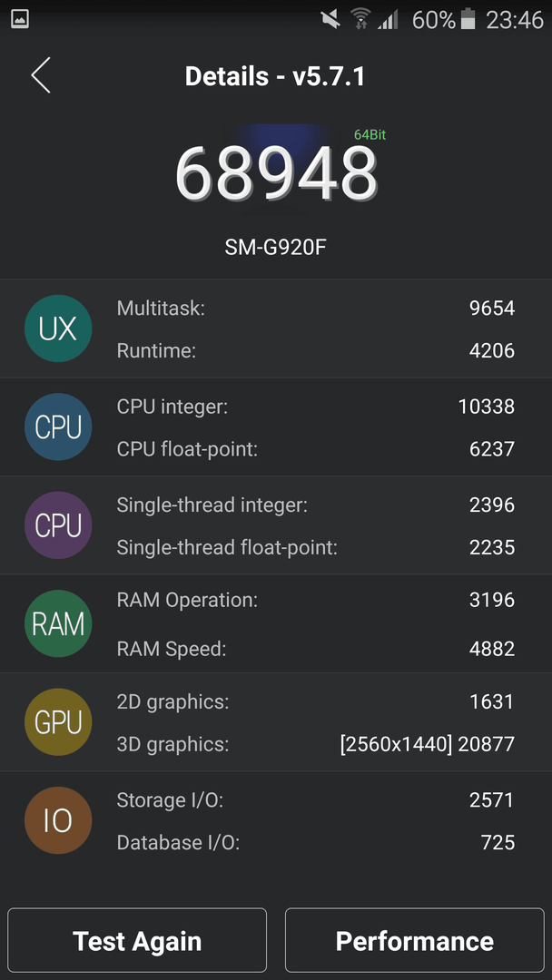This screenshot has height=980, width=552.
Task: Select the teal UX category icon
Action: click(x=58, y=328)
